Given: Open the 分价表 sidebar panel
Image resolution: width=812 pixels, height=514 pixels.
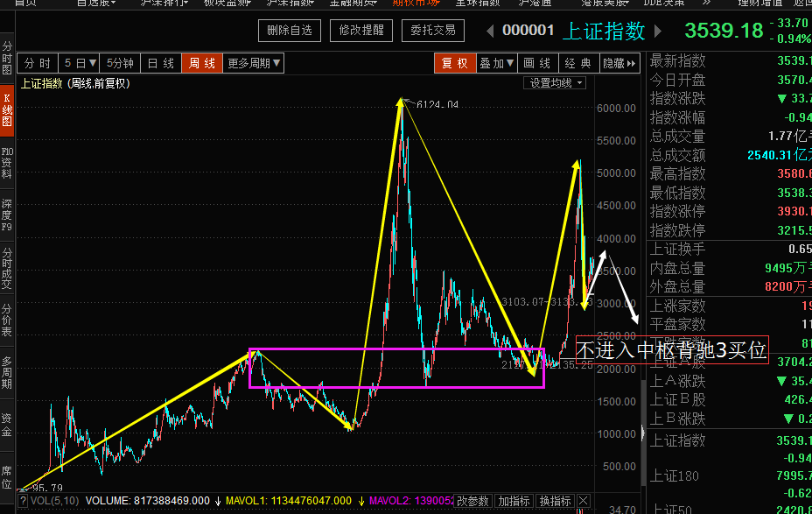Looking at the screenshot, I should point(7,320).
